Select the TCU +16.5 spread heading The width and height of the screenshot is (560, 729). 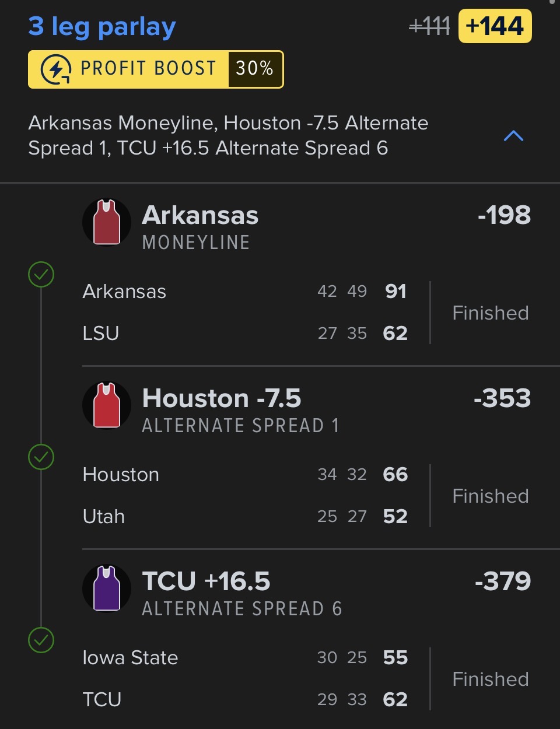[x=206, y=581]
